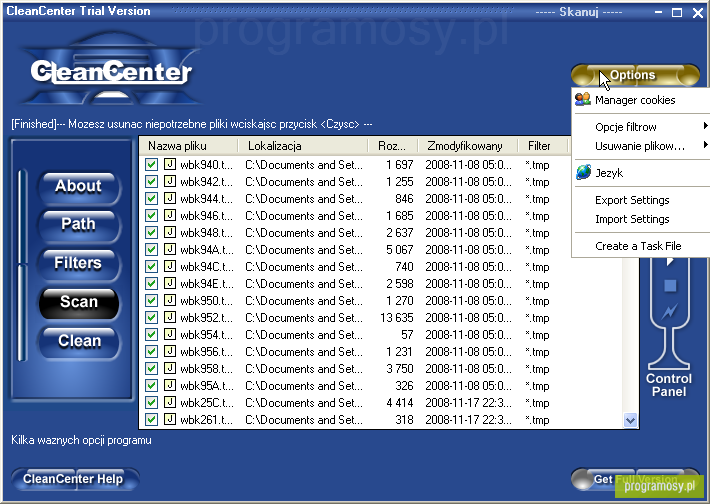Image resolution: width=710 pixels, height=504 pixels.
Task: Click the scroll down arrow of file list
Action: [630, 420]
